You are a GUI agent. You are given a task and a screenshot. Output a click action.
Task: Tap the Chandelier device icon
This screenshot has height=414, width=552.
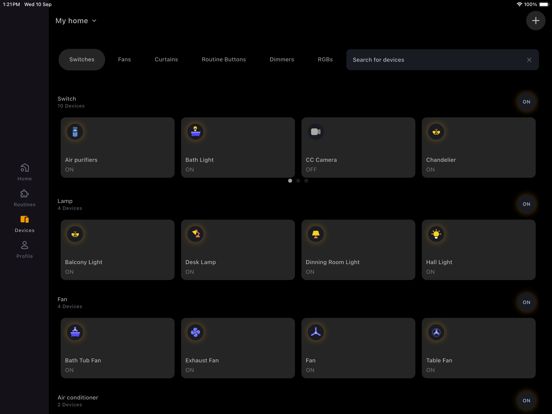tap(436, 132)
